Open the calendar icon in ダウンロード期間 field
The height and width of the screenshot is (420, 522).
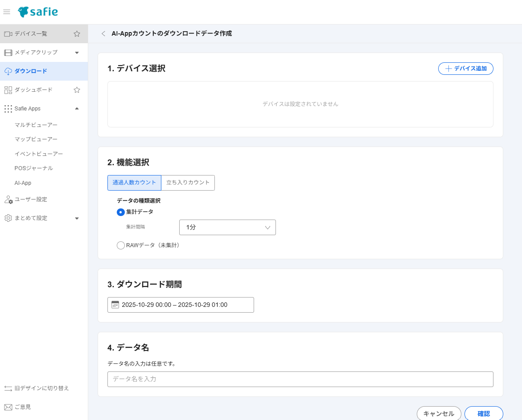pos(115,305)
